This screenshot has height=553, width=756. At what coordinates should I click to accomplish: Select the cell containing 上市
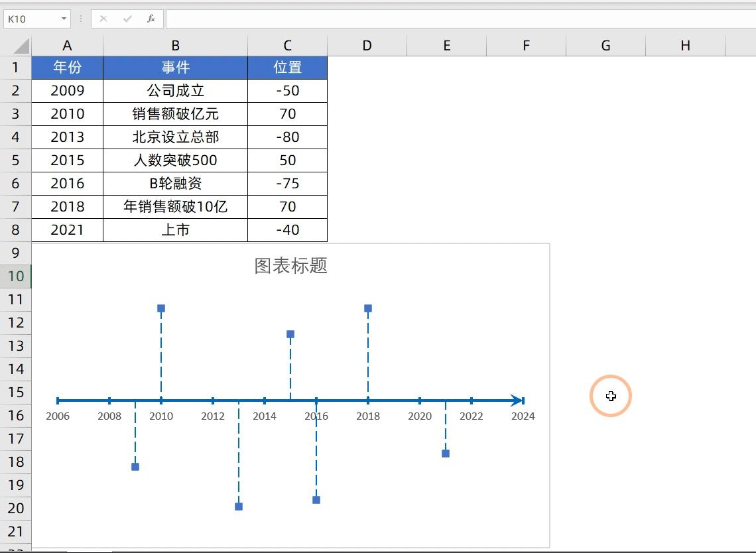tap(174, 229)
